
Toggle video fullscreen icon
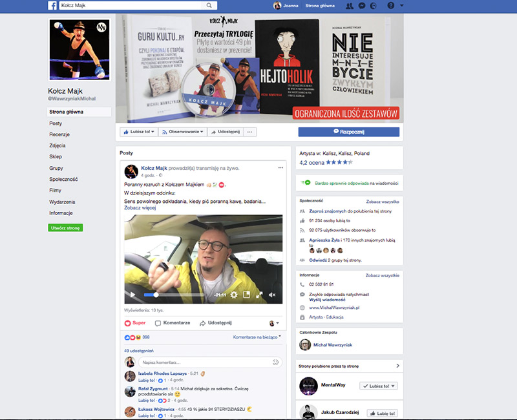[x=260, y=295]
